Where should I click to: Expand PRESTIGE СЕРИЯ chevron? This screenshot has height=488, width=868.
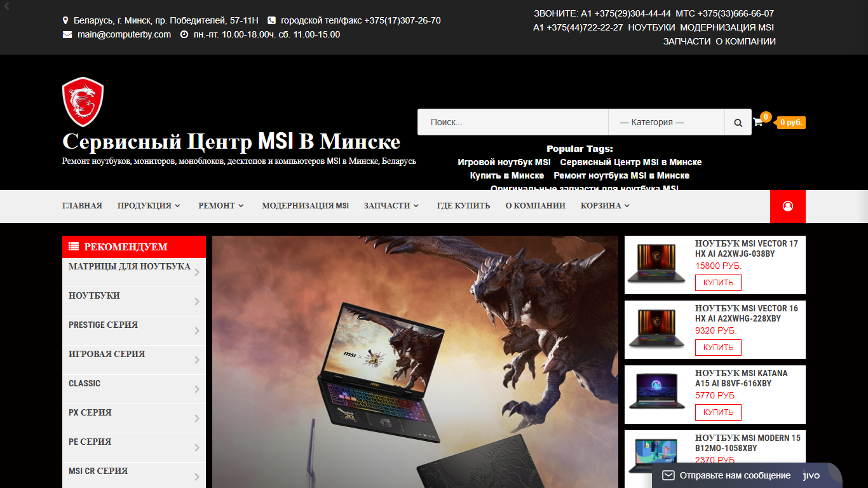point(197,331)
